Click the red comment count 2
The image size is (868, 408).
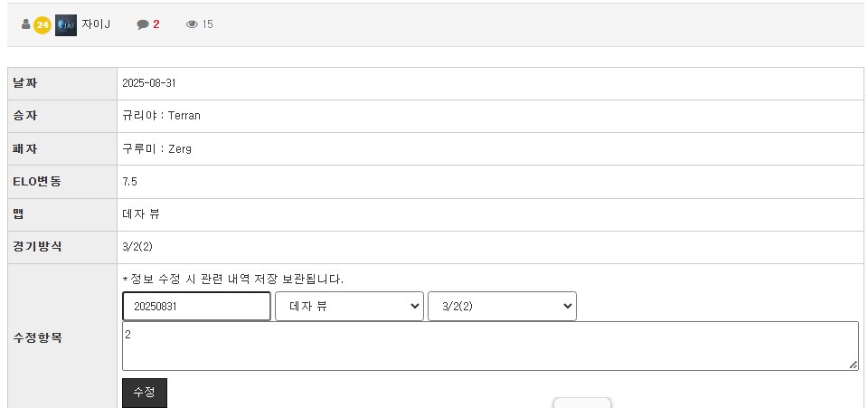coord(156,24)
